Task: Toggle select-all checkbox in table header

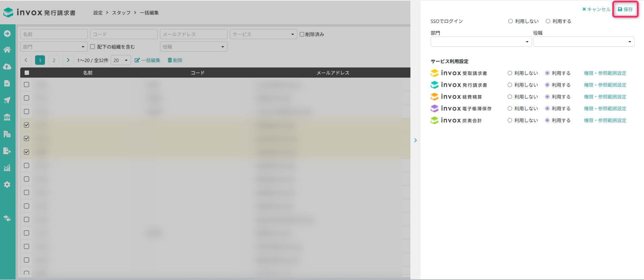Action: (x=27, y=73)
